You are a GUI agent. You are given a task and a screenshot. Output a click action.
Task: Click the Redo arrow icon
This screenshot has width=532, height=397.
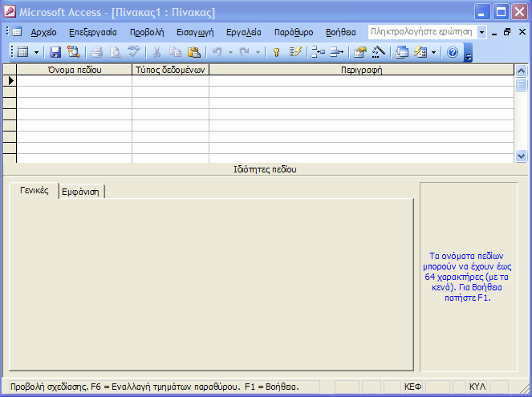(x=244, y=52)
